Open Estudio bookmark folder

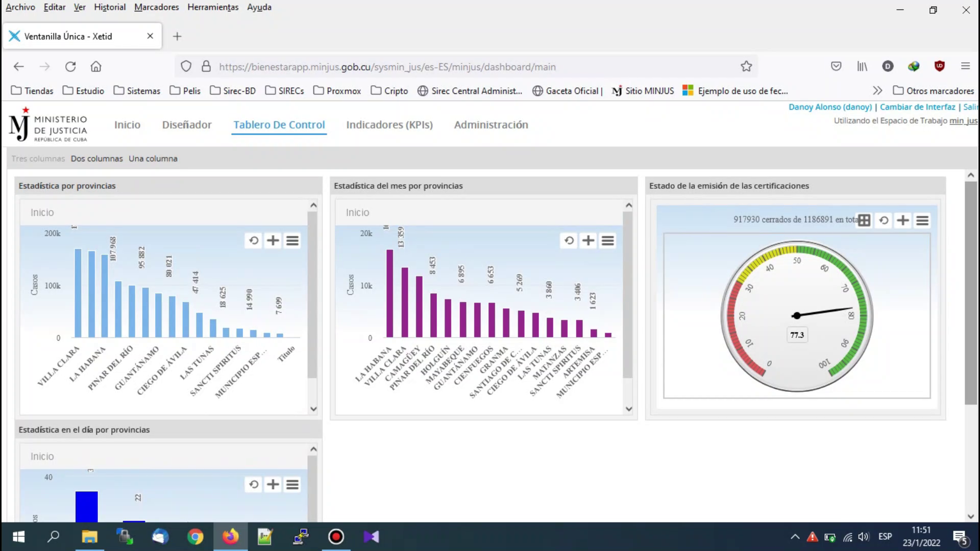click(x=83, y=91)
